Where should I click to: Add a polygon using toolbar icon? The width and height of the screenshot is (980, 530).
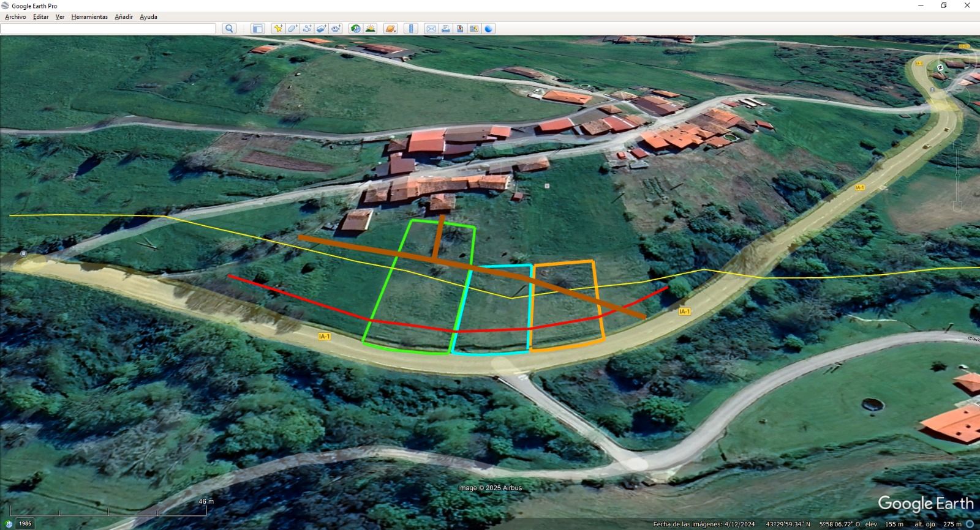[x=293, y=29]
